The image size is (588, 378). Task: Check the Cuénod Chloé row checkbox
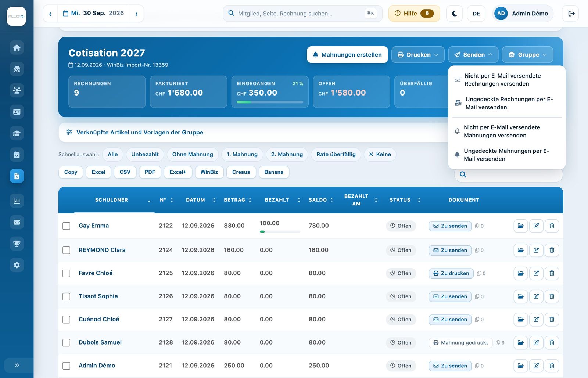point(66,320)
